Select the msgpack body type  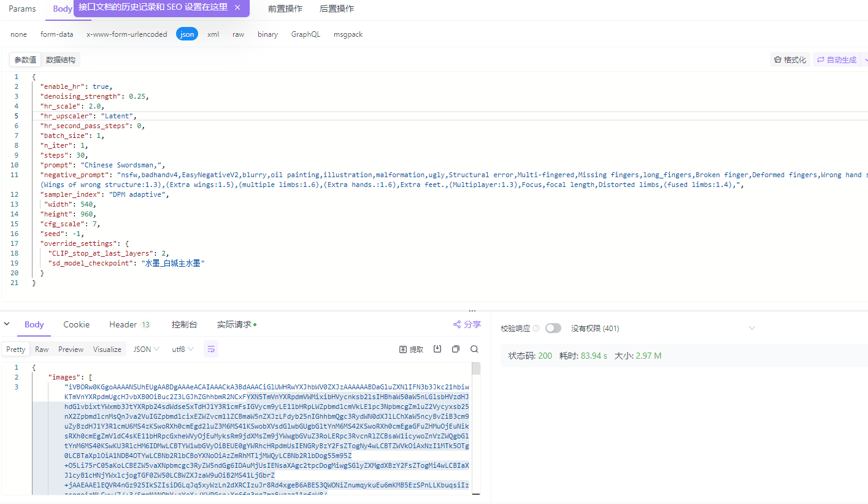click(x=348, y=34)
